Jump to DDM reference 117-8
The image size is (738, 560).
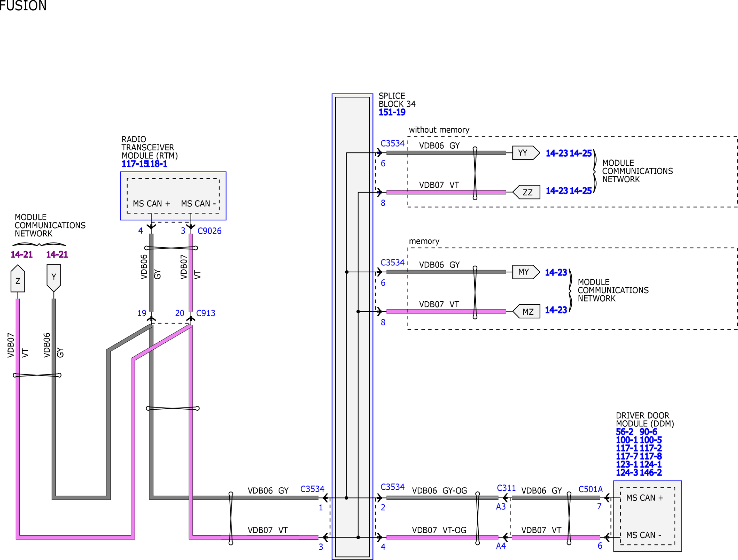(651, 456)
